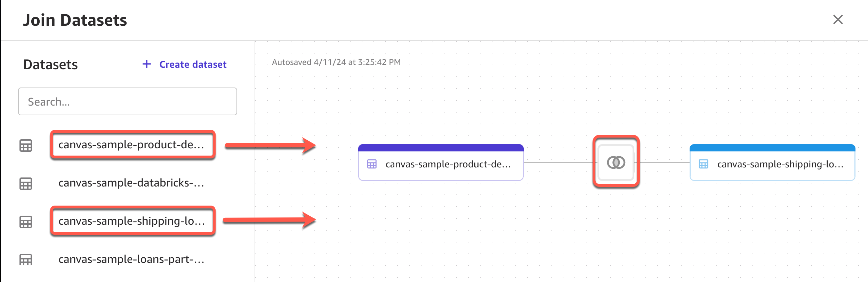The height and width of the screenshot is (282, 868).
Task: Click table icon beside canvas-sample-shipping-lo in the Datasets list
Action: (x=26, y=222)
